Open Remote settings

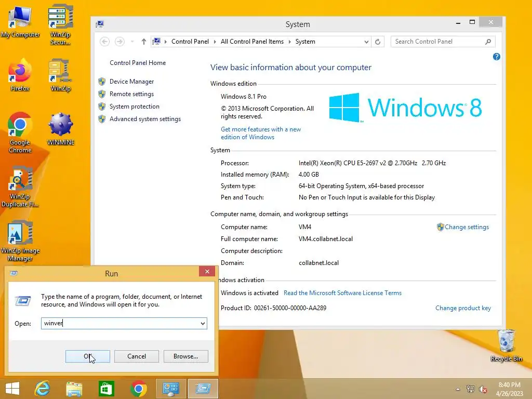coord(131,94)
